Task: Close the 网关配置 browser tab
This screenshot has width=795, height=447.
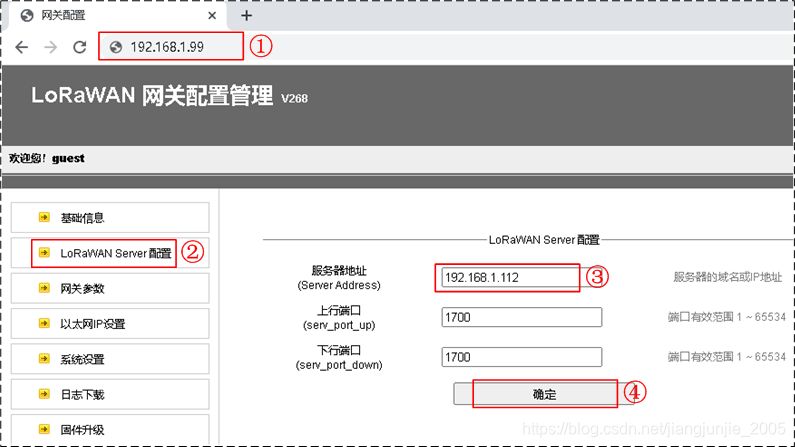Action: pos(212,16)
